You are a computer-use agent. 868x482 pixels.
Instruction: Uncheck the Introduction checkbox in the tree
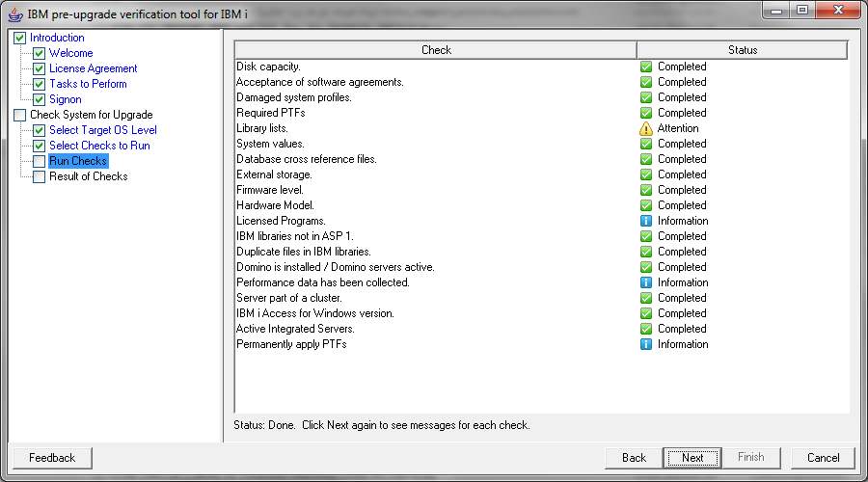[x=19, y=38]
